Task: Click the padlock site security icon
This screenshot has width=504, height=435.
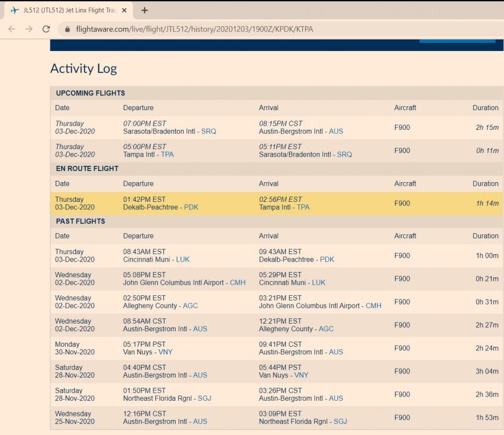Action: click(67, 29)
